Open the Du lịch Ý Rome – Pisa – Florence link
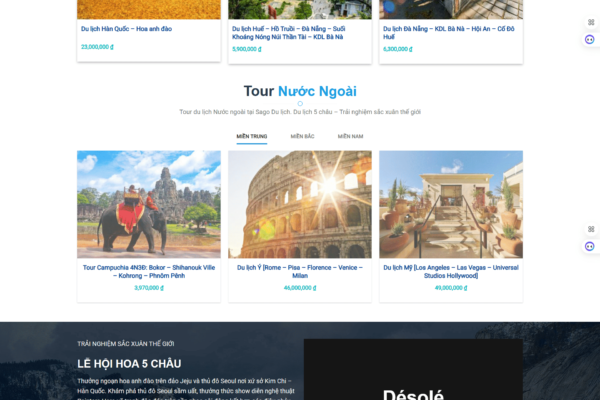The height and width of the screenshot is (400, 600). (x=300, y=271)
